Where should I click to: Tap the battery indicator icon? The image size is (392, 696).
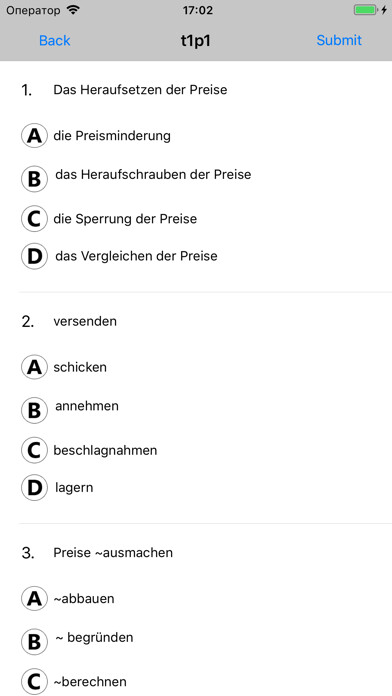[x=365, y=10]
